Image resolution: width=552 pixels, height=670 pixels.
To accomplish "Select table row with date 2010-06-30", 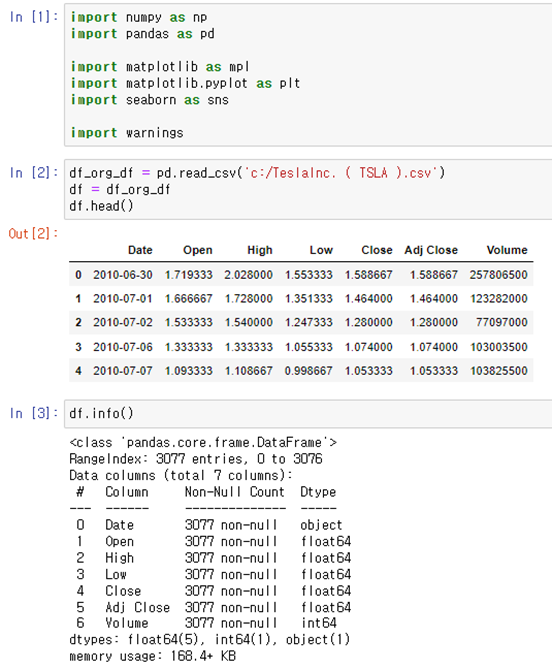I will pos(301,275).
